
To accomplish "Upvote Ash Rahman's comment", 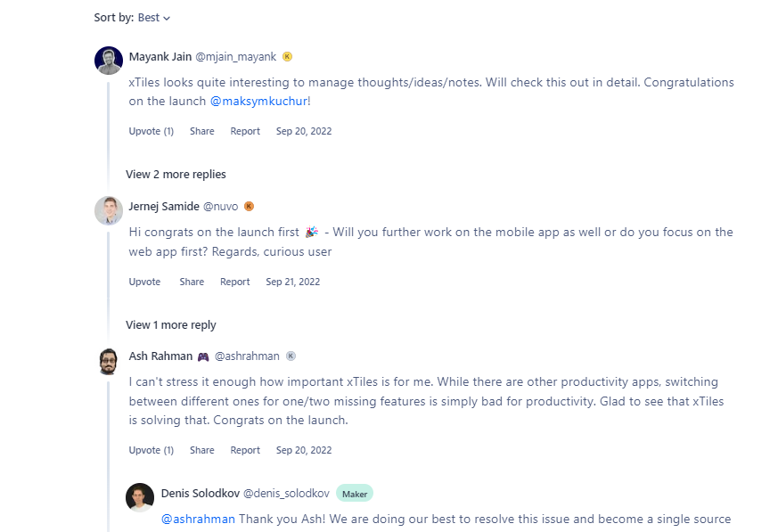I will (x=151, y=450).
